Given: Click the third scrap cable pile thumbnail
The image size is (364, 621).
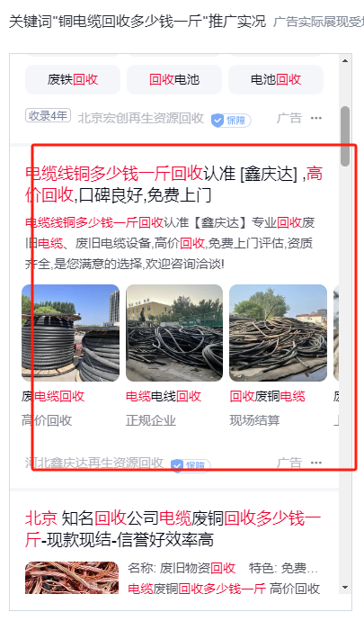Looking at the screenshot, I should pyautogui.click(x=278, y=333).
